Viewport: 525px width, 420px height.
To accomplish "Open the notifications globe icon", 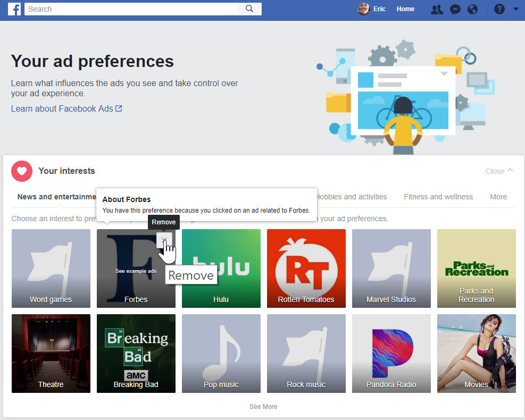I will pos(473,9).
